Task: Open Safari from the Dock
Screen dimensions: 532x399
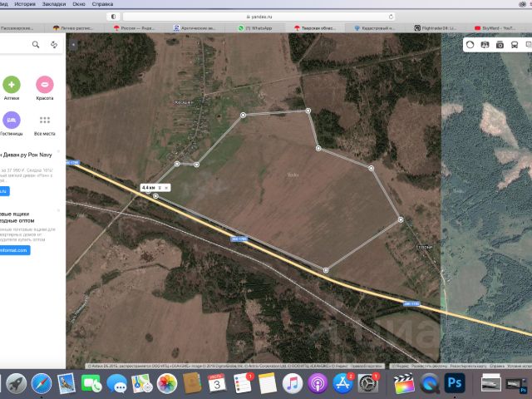Action: (x=42, y=384)
